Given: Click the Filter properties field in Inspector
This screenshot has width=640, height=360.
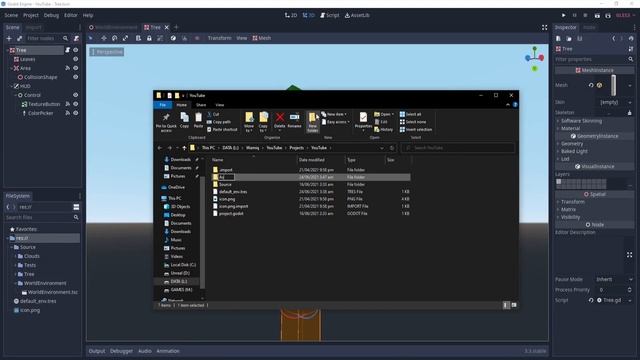Looking at the screenshot, I should [594, 59].
